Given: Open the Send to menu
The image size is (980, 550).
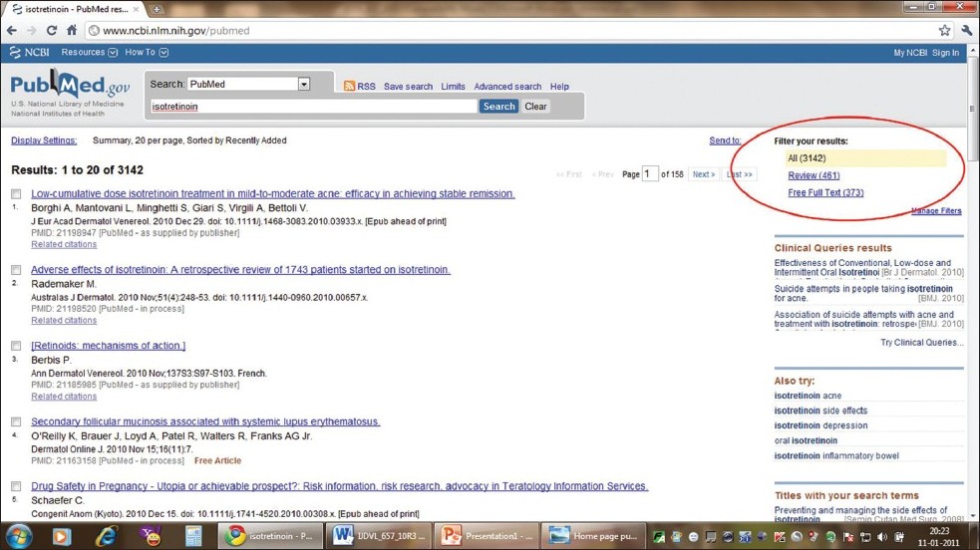Looking at the screenshot, I should (725, 140).
